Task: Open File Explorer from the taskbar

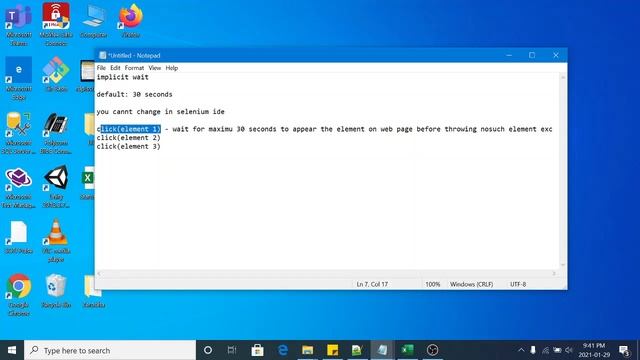Action: 307,350
